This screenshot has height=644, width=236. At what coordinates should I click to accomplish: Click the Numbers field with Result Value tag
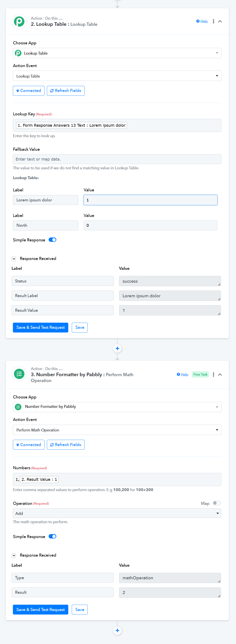click(117, 480)
